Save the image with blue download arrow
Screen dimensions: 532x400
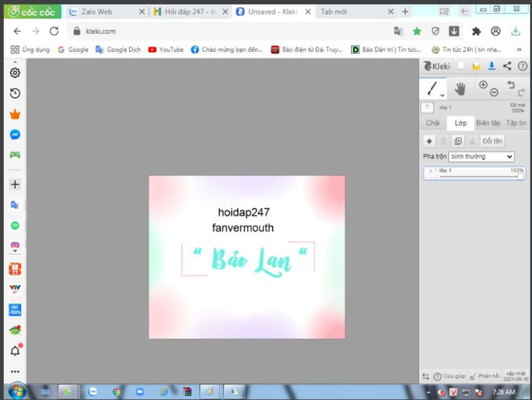(491, 66)
